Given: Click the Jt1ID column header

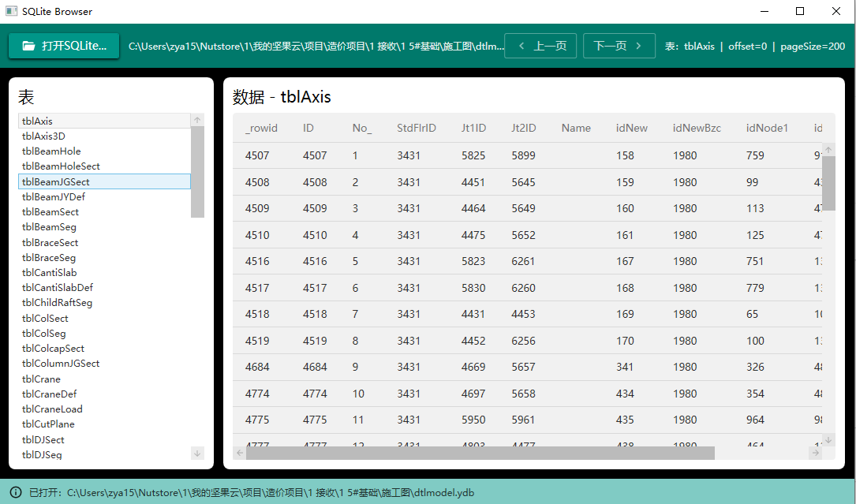Looking at the screenshot, I should (x=473, y=128).
